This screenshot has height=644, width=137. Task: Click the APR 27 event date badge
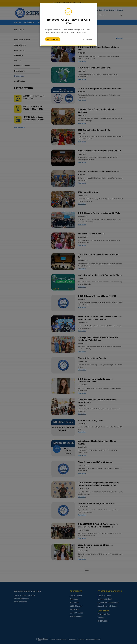tap(18, 99)
